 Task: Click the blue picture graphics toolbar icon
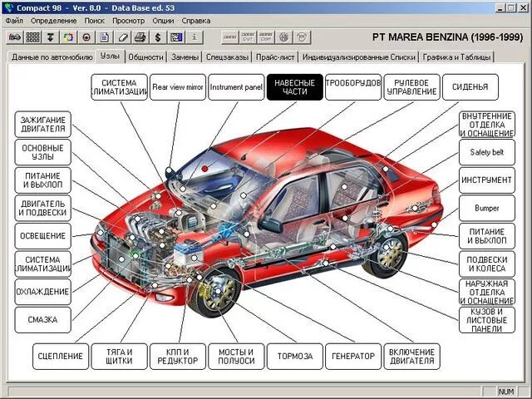(176, 37)
